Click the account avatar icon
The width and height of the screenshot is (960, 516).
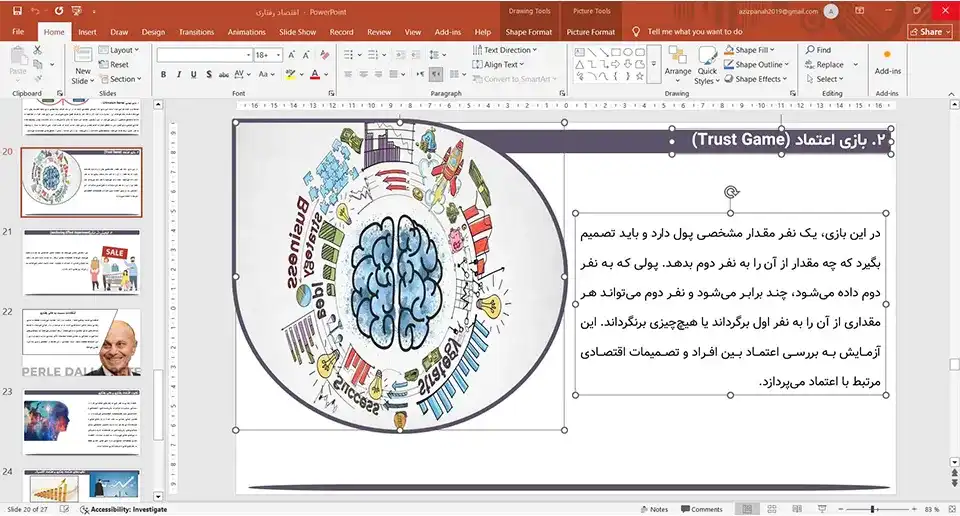tap(831, 12)
